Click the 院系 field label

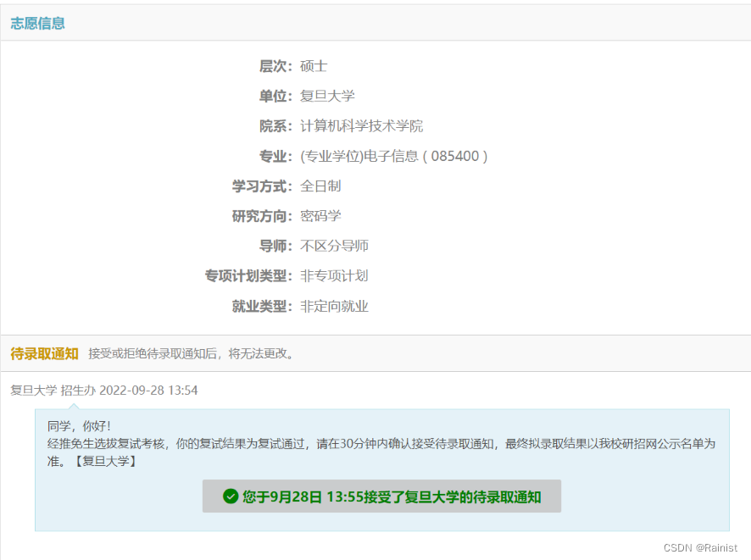(x=275, y=126)
